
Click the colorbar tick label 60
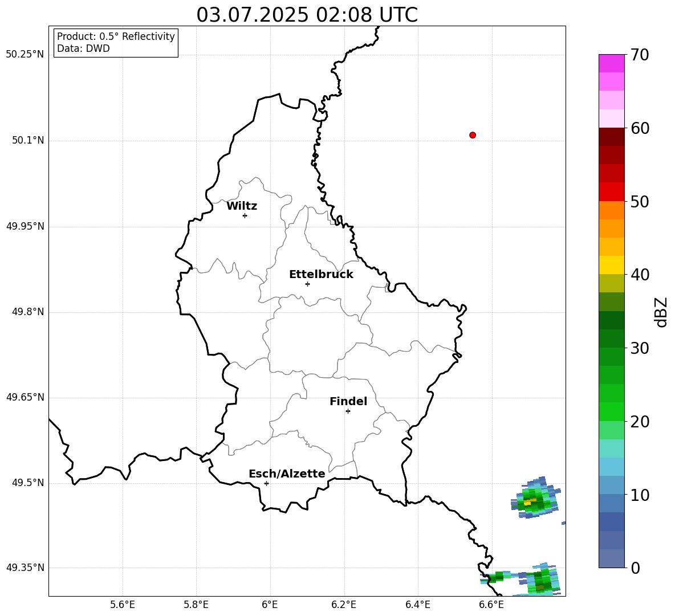(x=640, y=128)
